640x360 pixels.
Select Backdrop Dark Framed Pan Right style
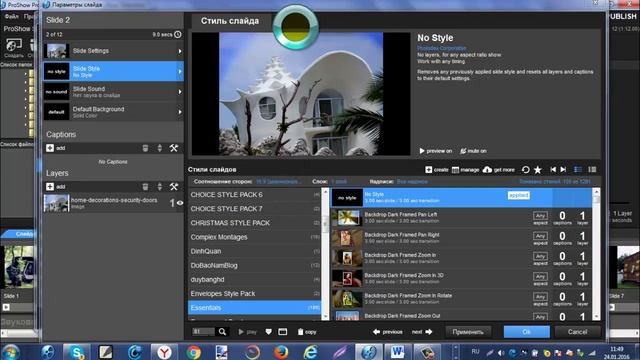(x=461, y=238)
